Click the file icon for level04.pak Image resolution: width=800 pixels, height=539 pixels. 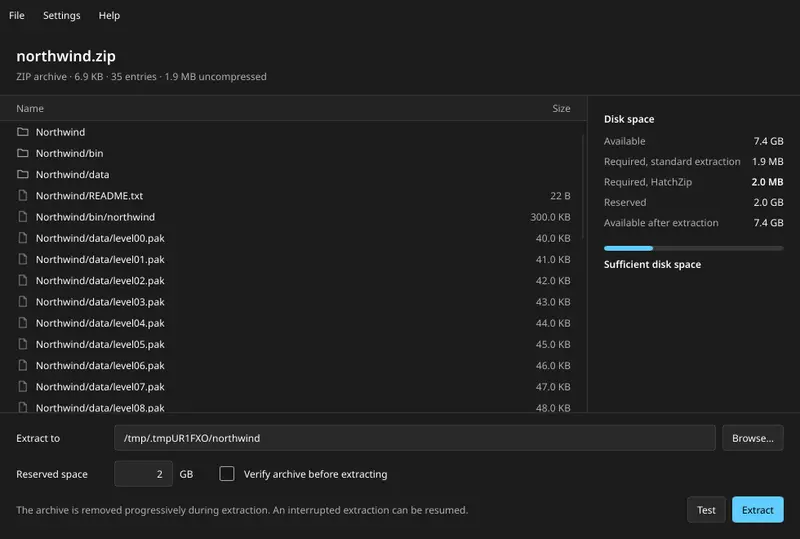(22, 323)
